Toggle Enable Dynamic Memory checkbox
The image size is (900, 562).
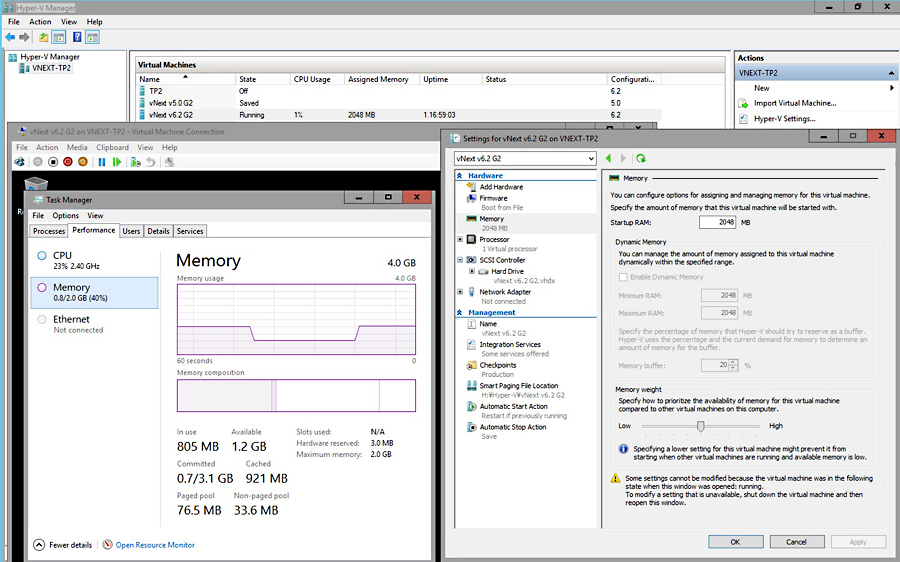[x=623, y=277]
